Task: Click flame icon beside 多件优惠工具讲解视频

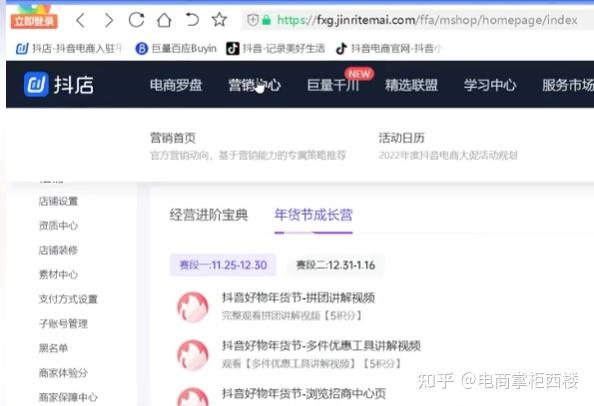Action: 193,355
